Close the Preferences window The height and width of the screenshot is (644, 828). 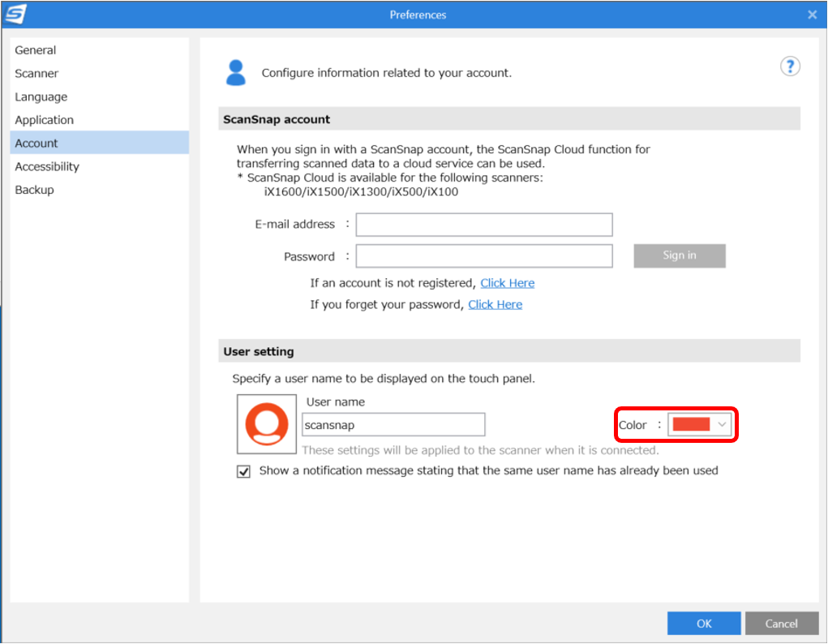click(812, 15)
